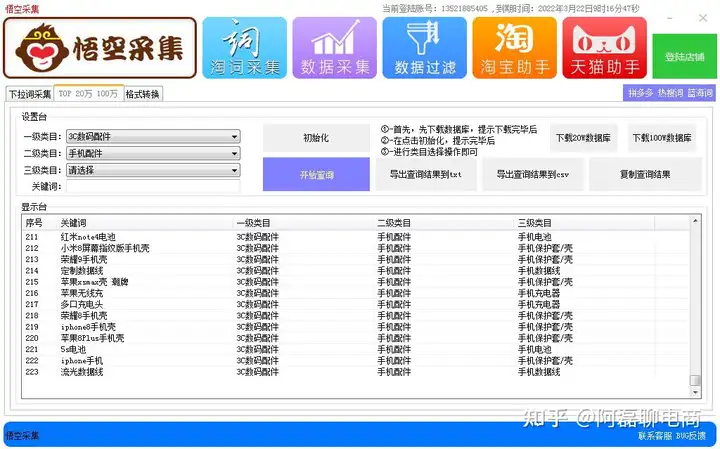The height and width of the screenshot is (449, 720).
Task: Click the 复制查询结果 button
Action: pyautogui.click(x=645, y=174)
